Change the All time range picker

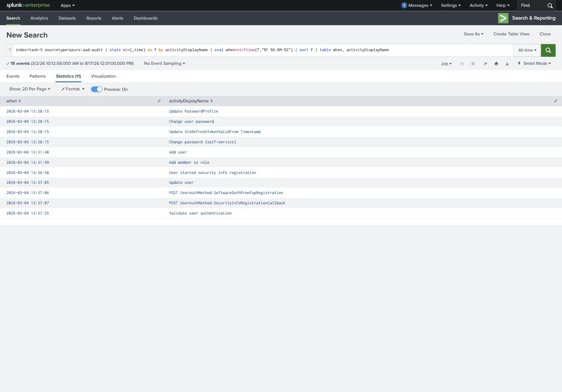pos(527,50)
